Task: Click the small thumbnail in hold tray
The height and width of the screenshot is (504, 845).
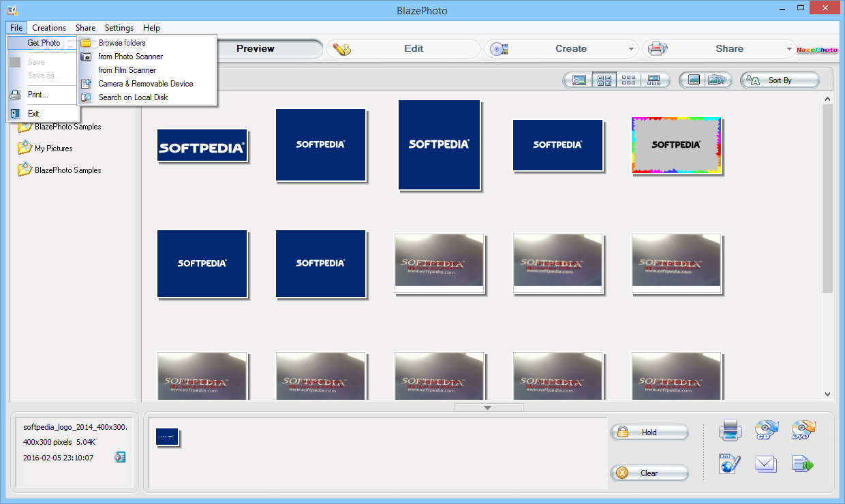Action: (167, 437)
